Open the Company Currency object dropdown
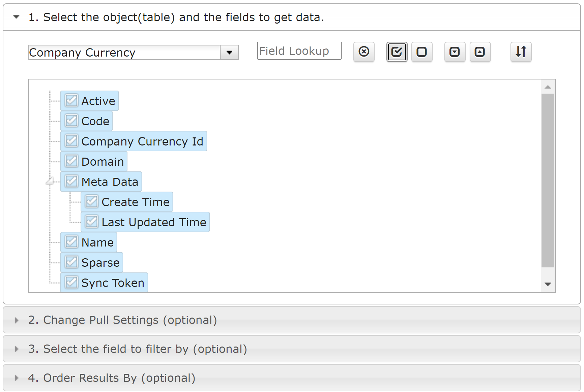The image size is (584, 392). 229,53
